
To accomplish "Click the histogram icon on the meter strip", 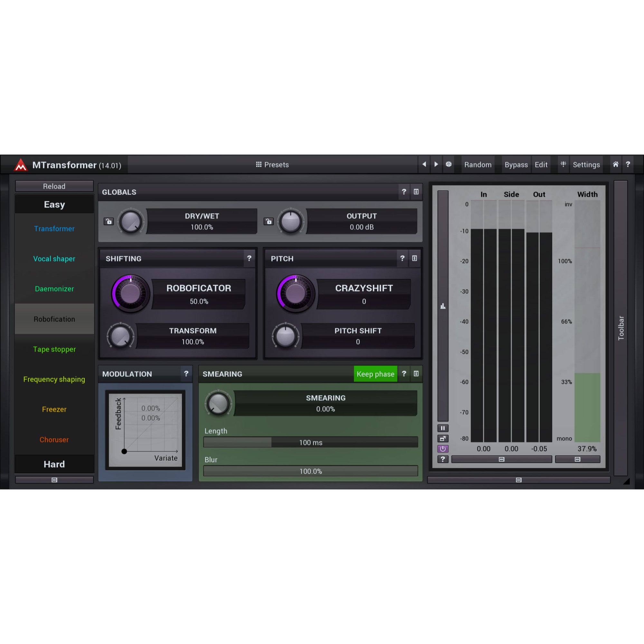I will tap(443, 306).
